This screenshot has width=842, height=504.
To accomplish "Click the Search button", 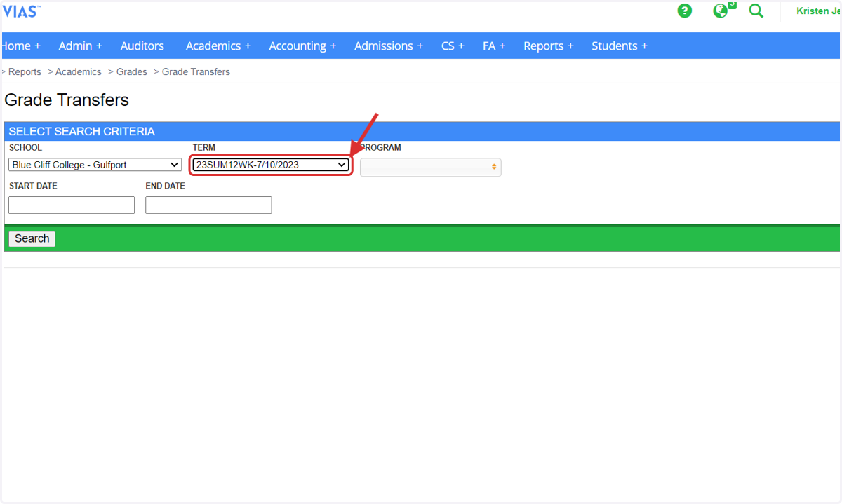I will pyautogui.click(x=32, y=238).
